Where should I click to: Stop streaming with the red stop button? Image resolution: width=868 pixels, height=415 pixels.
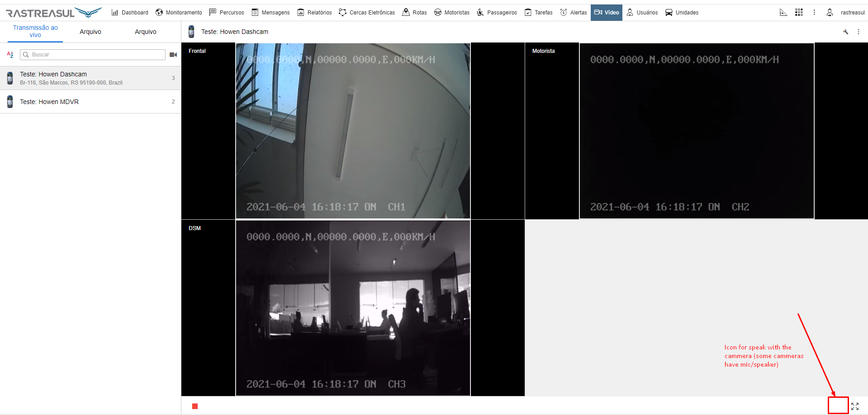(x=195, y=406)
